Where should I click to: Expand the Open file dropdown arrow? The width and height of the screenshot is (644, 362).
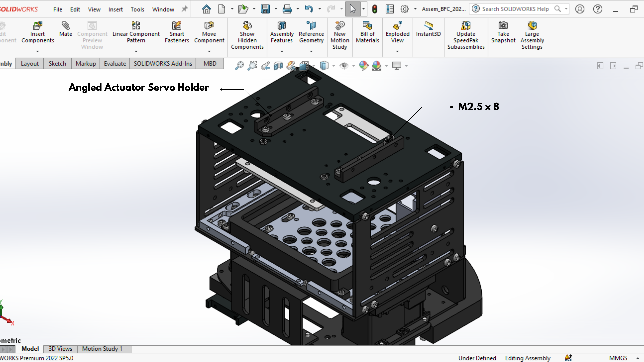(254, 9)
